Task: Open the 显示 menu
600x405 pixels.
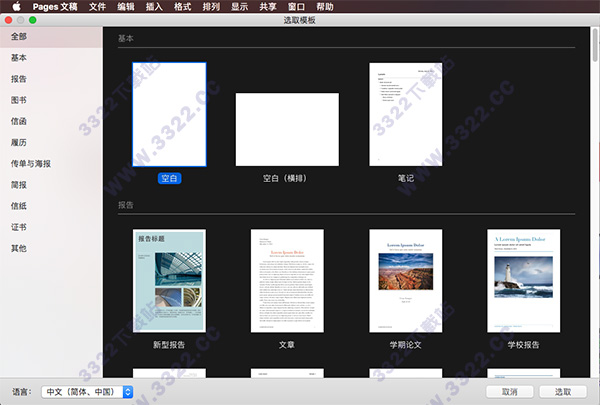Action: (x=240, y=7)
